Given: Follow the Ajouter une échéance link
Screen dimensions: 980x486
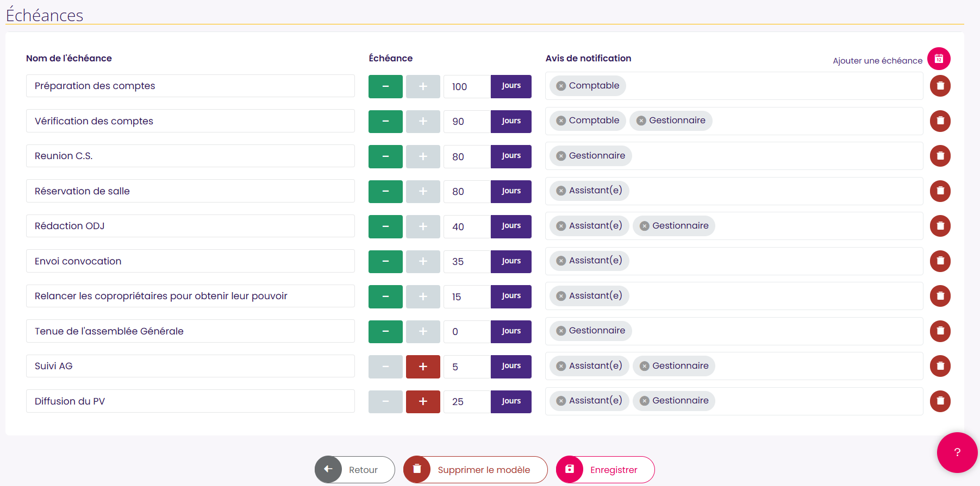Looking at the screenshot, I should pyautogui.click(x=877, y=61).
